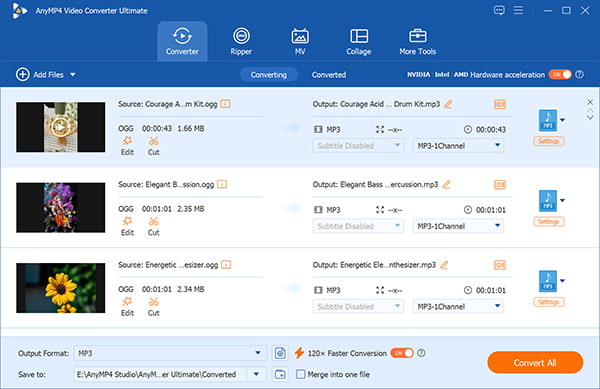
Task: Open More Tools toolbox
Action: 417,41
